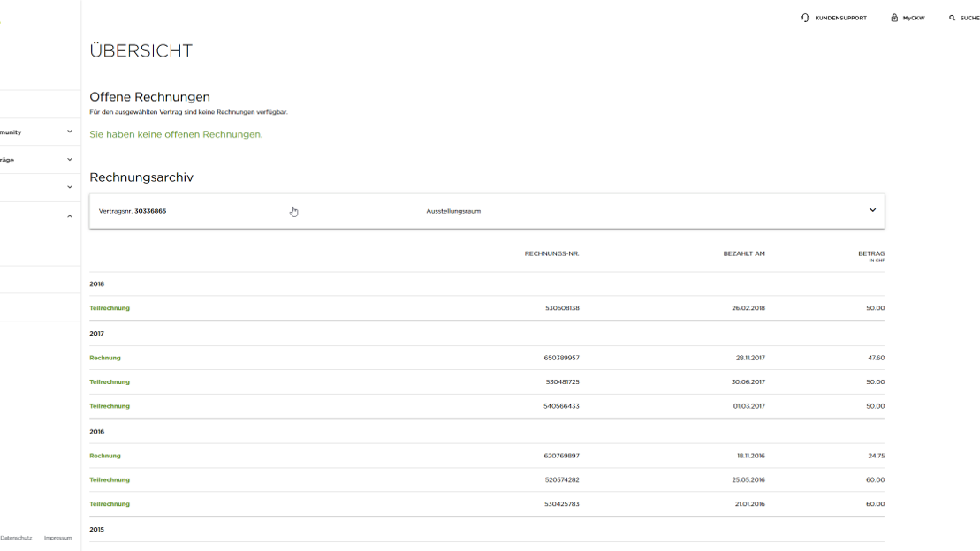Open Teilrechnung paid on 01.03.2017

click(x=110, y=406)
